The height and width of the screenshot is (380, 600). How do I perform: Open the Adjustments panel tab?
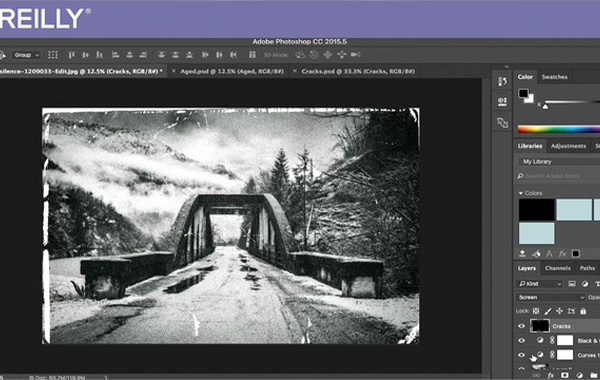[568, 146]
